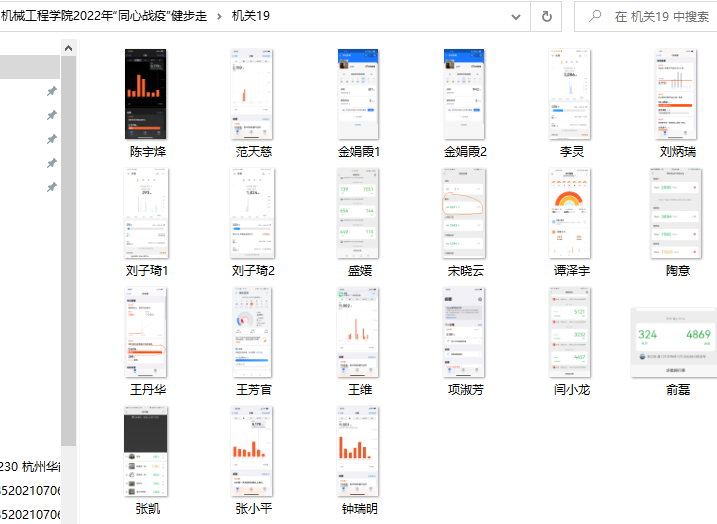Image resolution: width=717 pixels, height=524 pixels.
Task: Select the 宋晓云 image with the orange circle
Action: tap(465, 213)
